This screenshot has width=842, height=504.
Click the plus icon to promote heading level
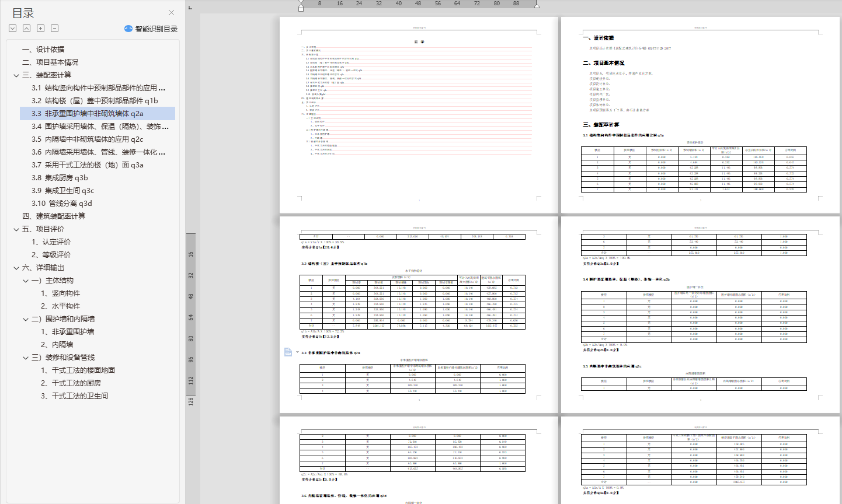[41, 29]
